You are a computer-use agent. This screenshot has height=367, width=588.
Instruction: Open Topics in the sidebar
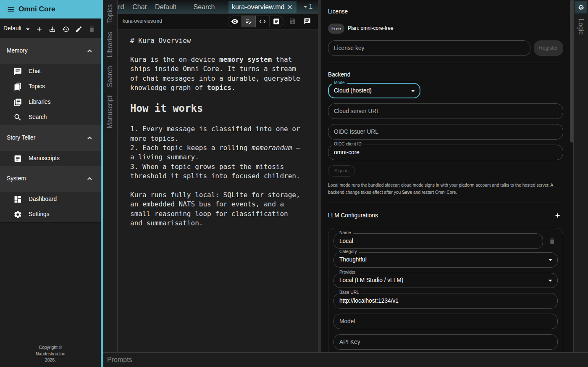[50, 86]
